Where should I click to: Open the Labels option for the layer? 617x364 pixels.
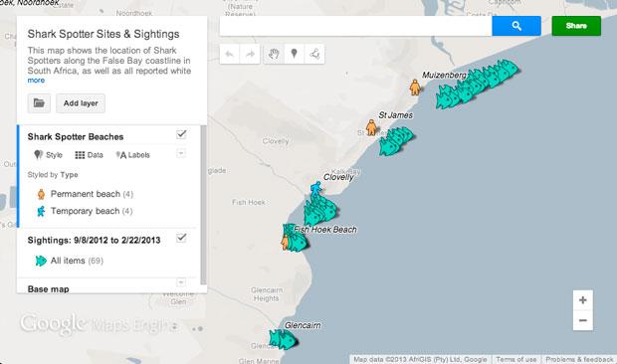point(132,155)
